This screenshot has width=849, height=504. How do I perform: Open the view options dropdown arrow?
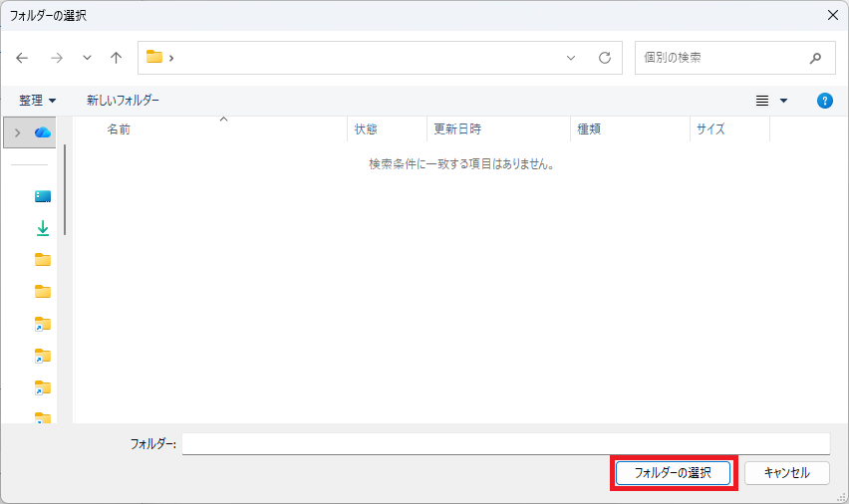[x=783, y=101]
